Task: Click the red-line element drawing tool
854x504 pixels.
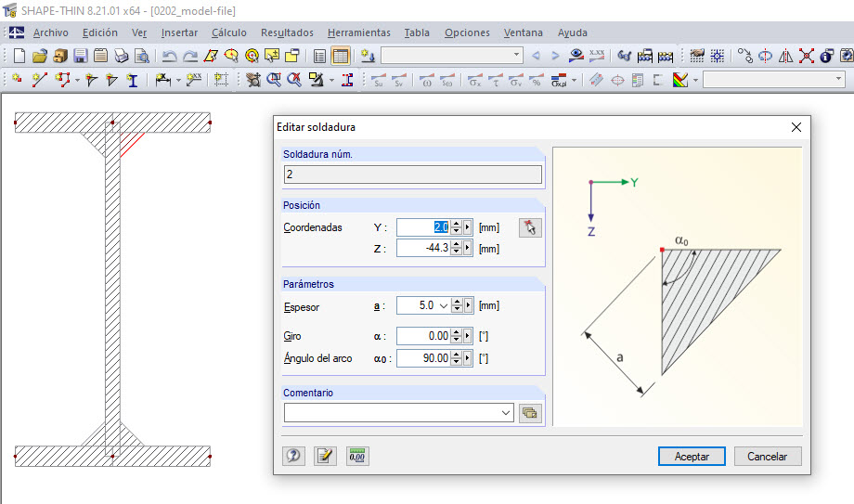Action: click(39, 81)
